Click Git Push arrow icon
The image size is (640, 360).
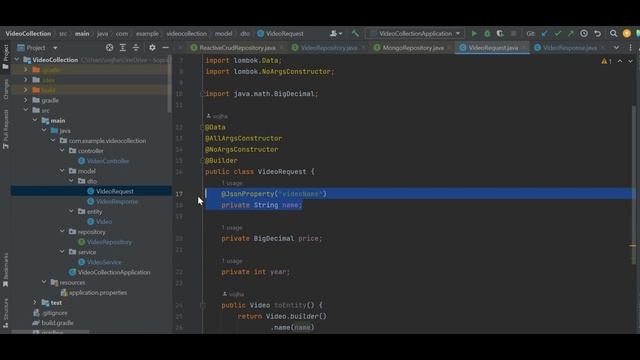click(571, 33)
